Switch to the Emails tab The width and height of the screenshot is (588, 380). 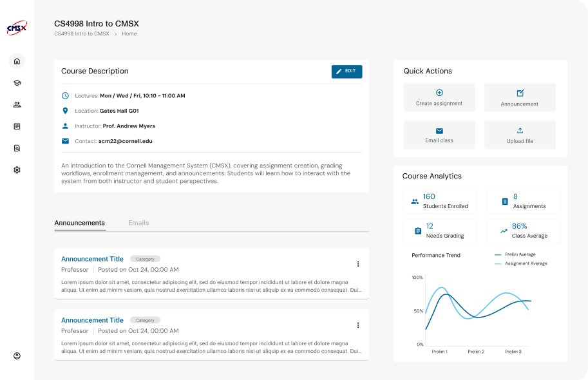coord(138,223)
